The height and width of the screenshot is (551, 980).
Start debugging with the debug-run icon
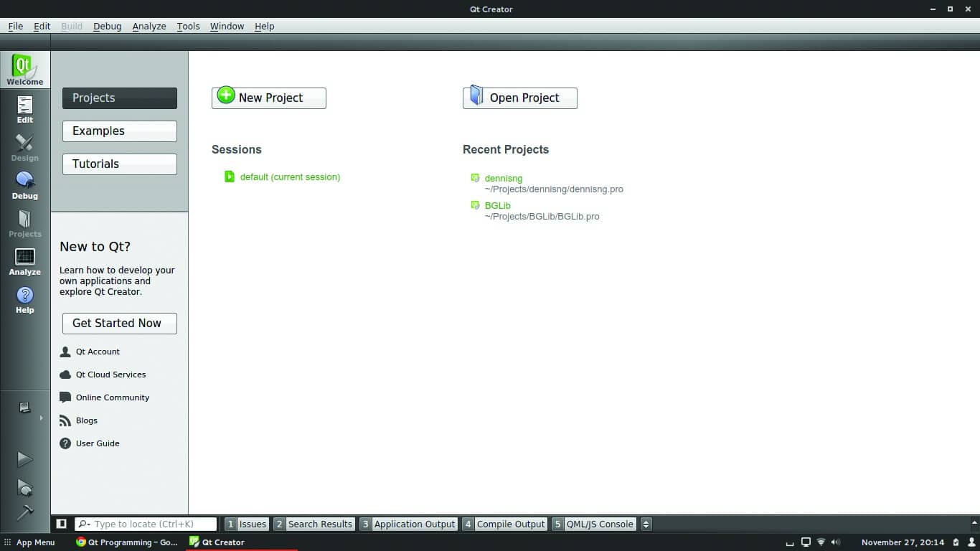point(25,488)
